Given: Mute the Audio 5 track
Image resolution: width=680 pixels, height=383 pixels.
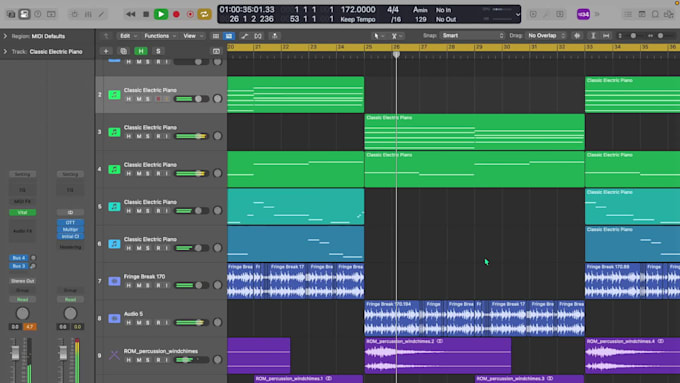Looking at the screenshot, I should point(139,323).
